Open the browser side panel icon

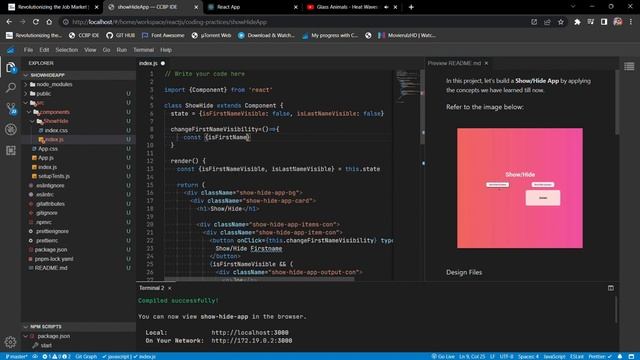point(604,22)
